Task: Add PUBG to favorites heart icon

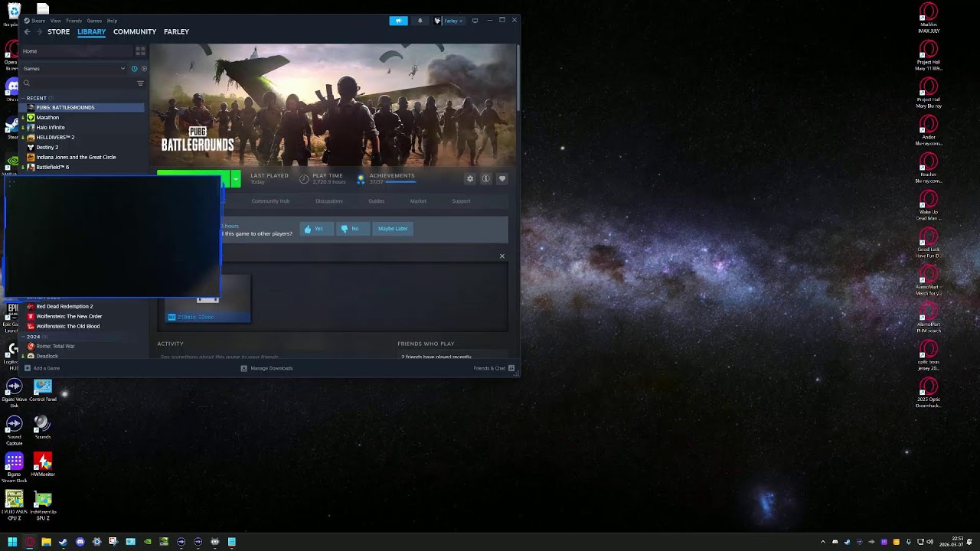Action: click(x=502, y=178)
